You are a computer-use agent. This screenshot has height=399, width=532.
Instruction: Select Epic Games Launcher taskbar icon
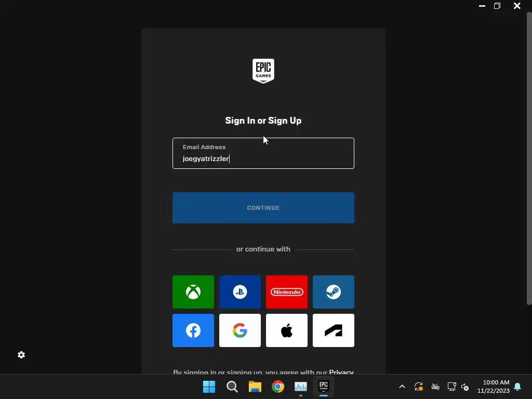pyautogui.click(x=324, y=387)
